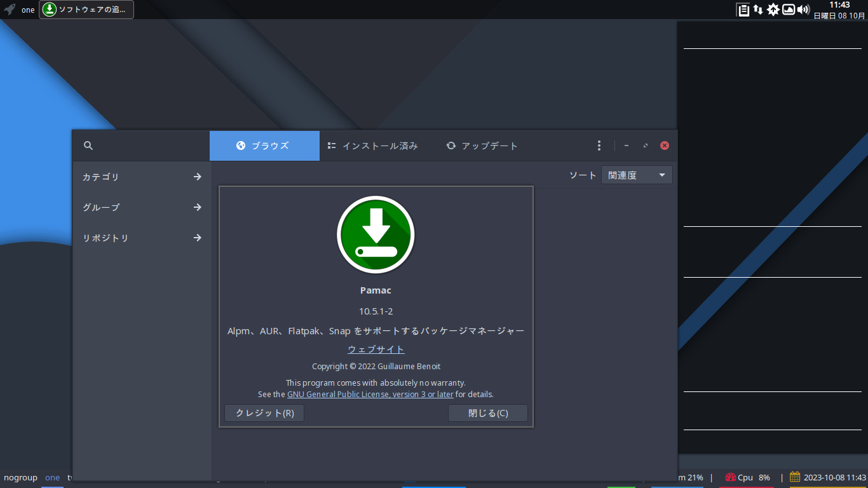The width and height of the screenshot is (868, 488).
Task: Open the GNU General Public License link
Action: 370,394
